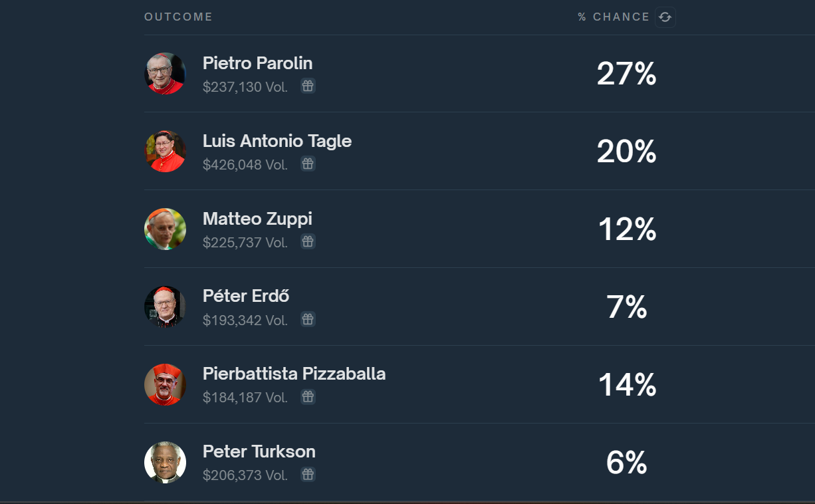Click gift icon under Péter Erdő
Screen dimensions: 815x504
click(x=308, y=319)
